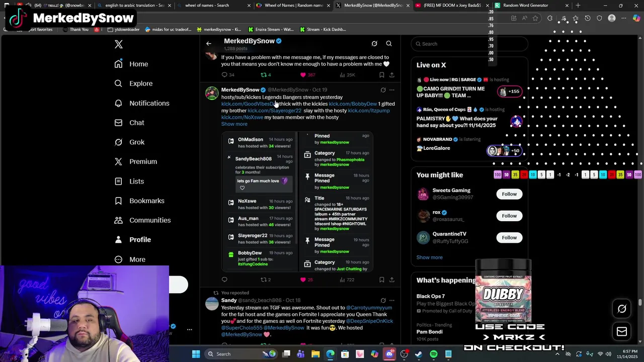The width and height of the screenshot is (644, 362).
Task: Toggle repost on the post with 4 reposts
Action: coord(266,75)
